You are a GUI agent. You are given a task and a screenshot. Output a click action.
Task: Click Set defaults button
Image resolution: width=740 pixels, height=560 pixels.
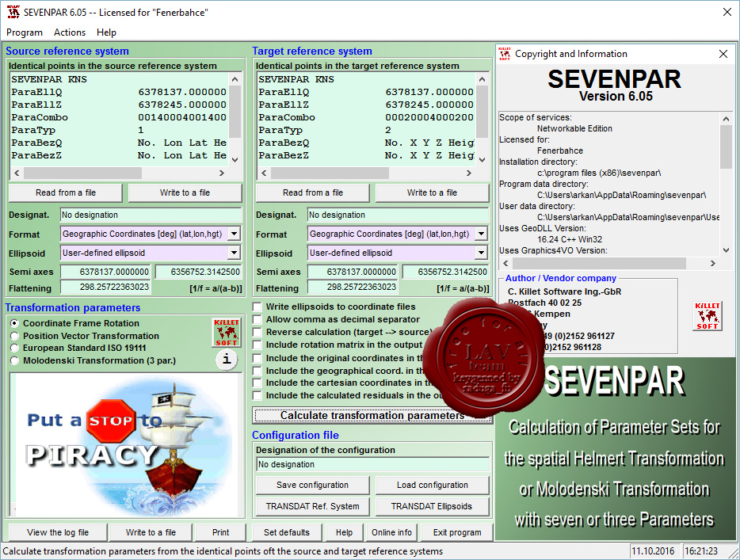click(287, 532)
